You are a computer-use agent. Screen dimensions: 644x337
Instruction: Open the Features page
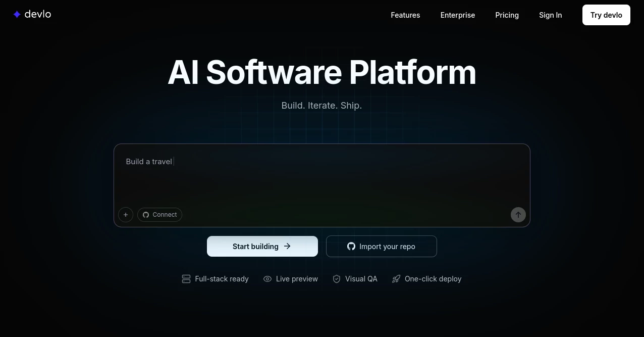[x=405, y=15]
